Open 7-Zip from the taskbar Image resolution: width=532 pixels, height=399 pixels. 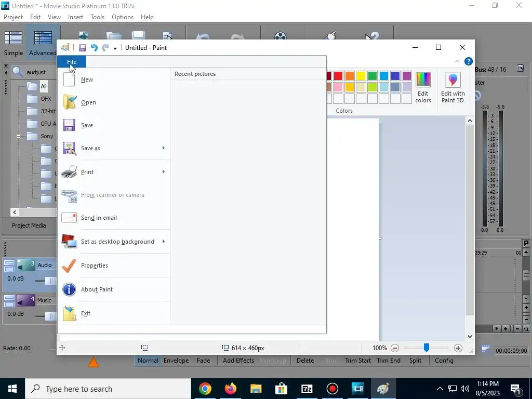point(307,389)
